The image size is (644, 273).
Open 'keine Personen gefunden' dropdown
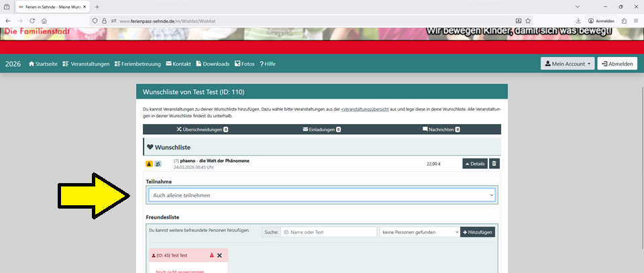pyautogui.click(x=419, y=231)
